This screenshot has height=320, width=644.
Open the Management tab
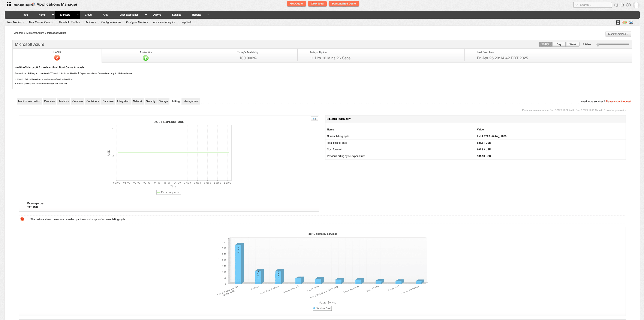[191, 101]
